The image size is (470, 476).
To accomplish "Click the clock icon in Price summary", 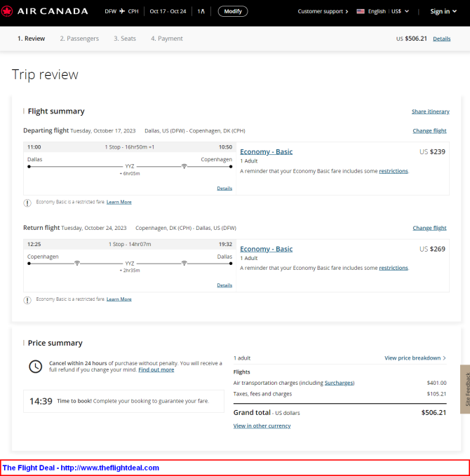I will (x=36, y=367).
